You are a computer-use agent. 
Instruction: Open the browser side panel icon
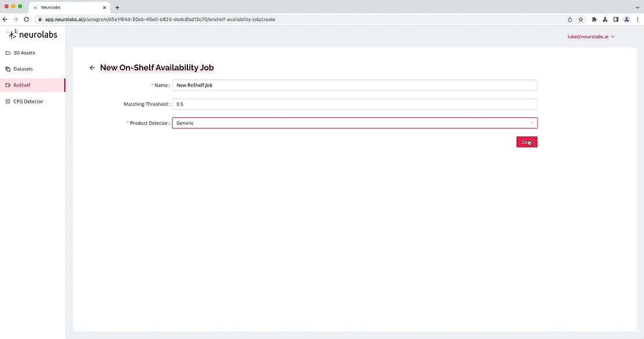click(x=616, y=19)
